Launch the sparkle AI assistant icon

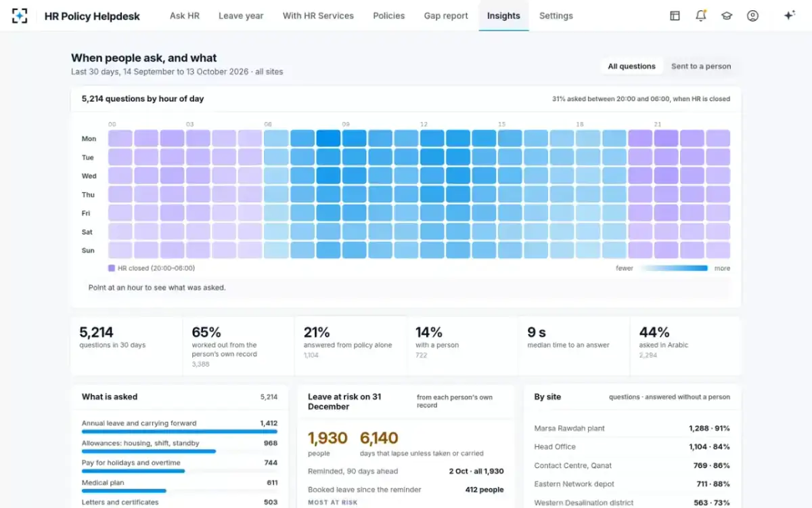tap(789, 16)
